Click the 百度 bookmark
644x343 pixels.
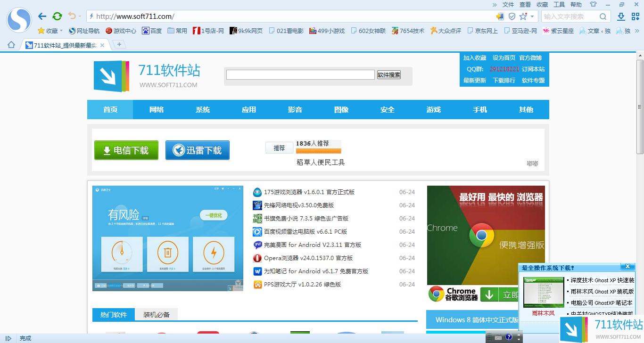click(152, 31)
